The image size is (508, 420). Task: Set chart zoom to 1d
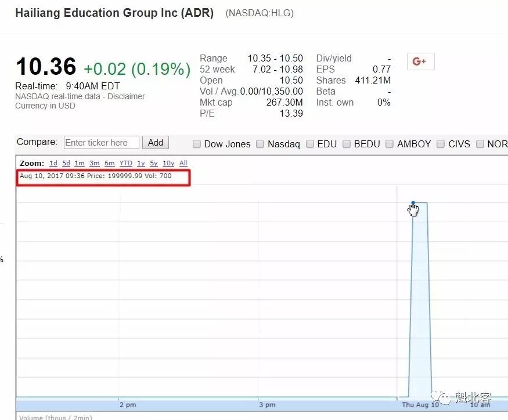53,163
